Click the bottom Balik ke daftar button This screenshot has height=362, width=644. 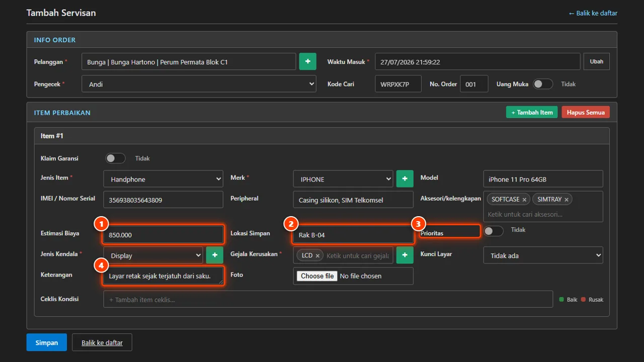[x=102, y=342]
